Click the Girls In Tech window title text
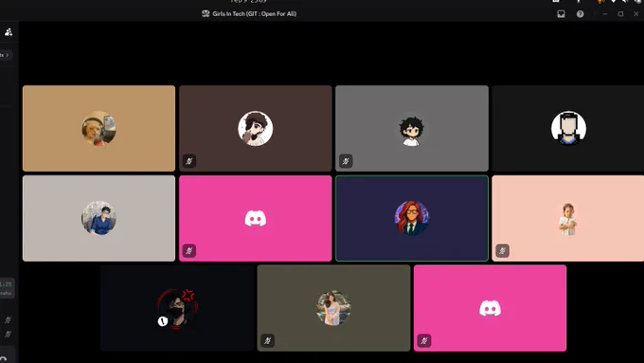 (254, 14)
